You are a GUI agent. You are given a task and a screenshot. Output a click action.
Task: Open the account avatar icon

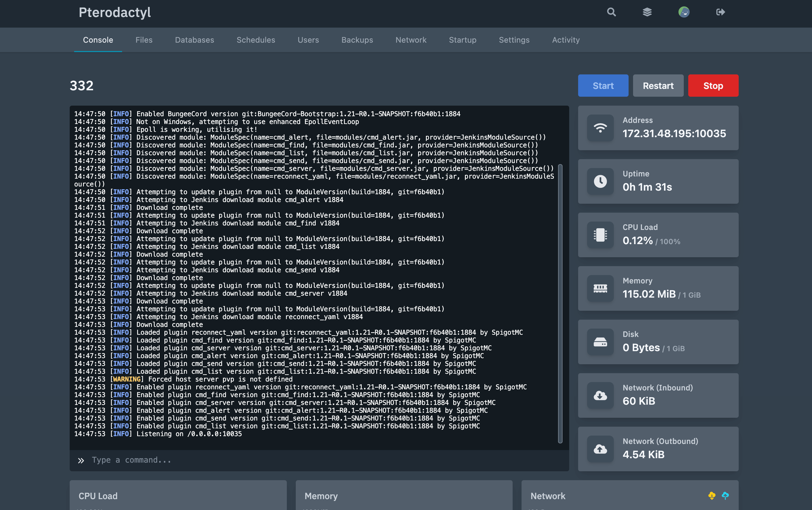pos(684,13)
